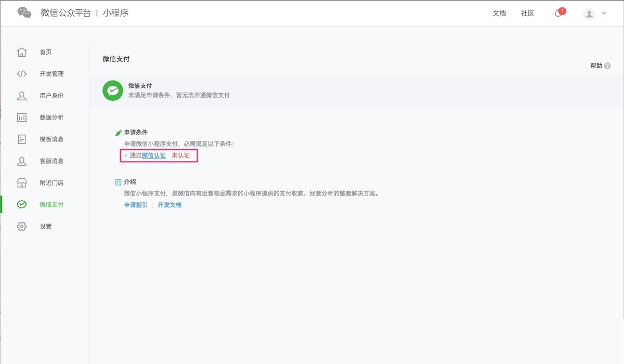Screen dimensions: 624x364
Task: Click the 数据分析 chart icon
Action: coord(22,118)
